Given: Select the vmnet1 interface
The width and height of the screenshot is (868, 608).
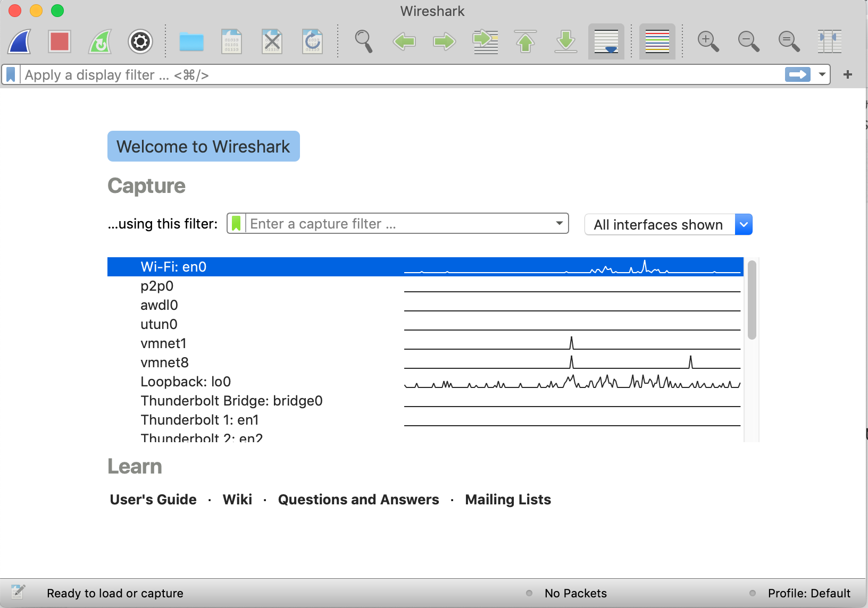Looking at the screenshot, I should pyautogui.click(x=425, y=343).
